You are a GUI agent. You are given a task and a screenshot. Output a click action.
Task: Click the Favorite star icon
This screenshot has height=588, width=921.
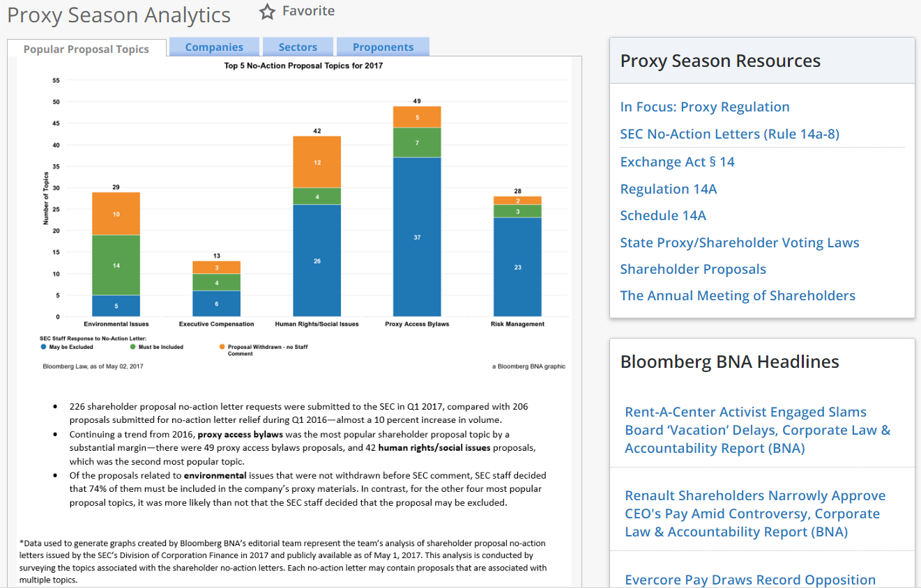[x=268, y=12]
